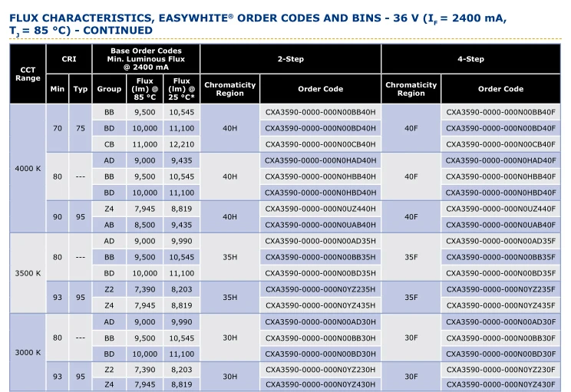Viewport: 571px width, 392px height.
Task: Select the "2-Step" column group header
Action: coord(290,58)
